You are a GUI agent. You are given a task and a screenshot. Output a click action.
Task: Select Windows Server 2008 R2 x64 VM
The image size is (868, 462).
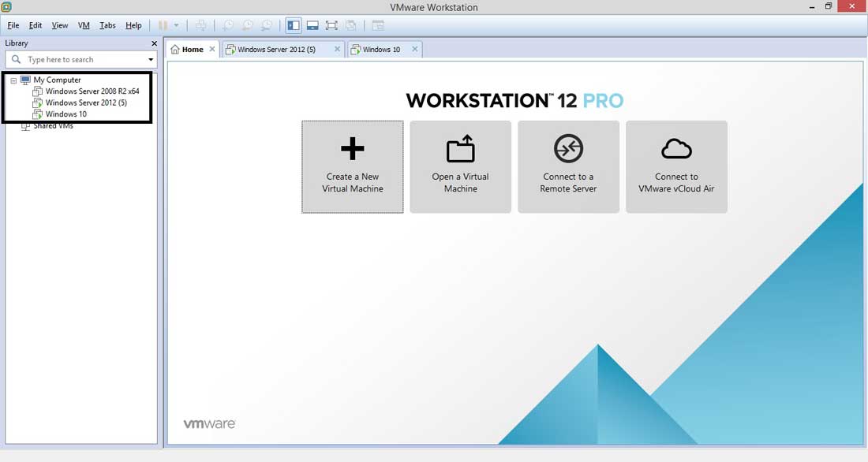[92, 91]
